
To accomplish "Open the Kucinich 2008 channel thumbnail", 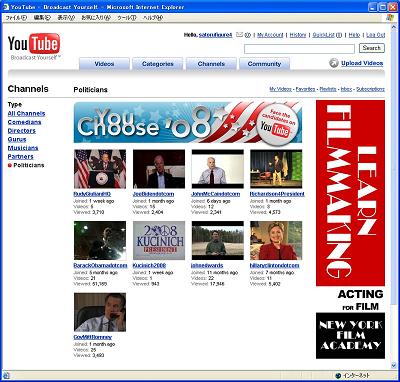I will pos(159,240).
